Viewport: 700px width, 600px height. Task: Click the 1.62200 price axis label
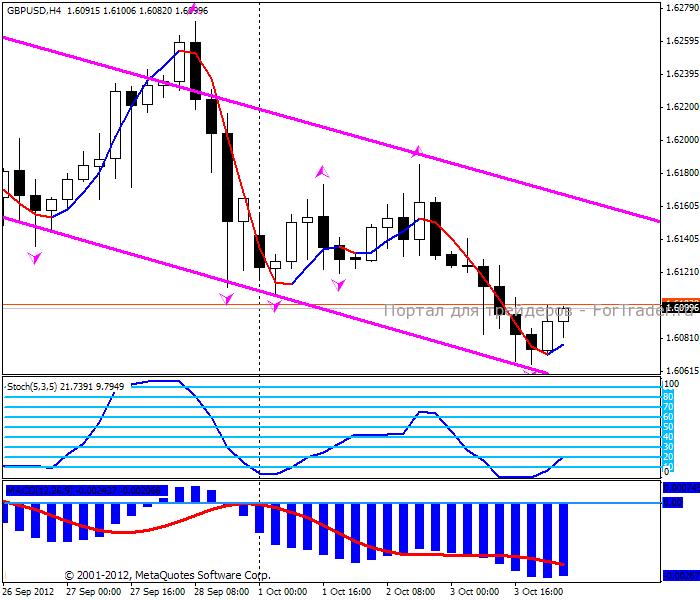pos(682,107)
